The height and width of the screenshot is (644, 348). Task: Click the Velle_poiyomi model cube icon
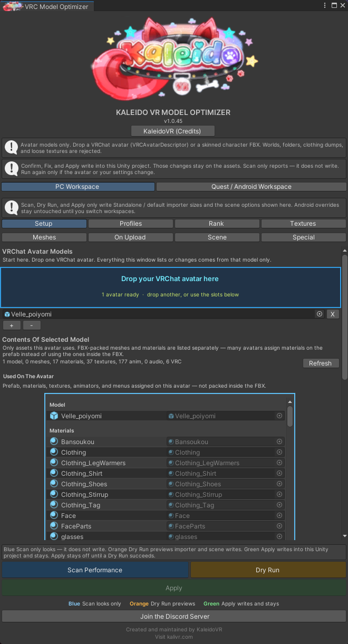pos(54,416)
